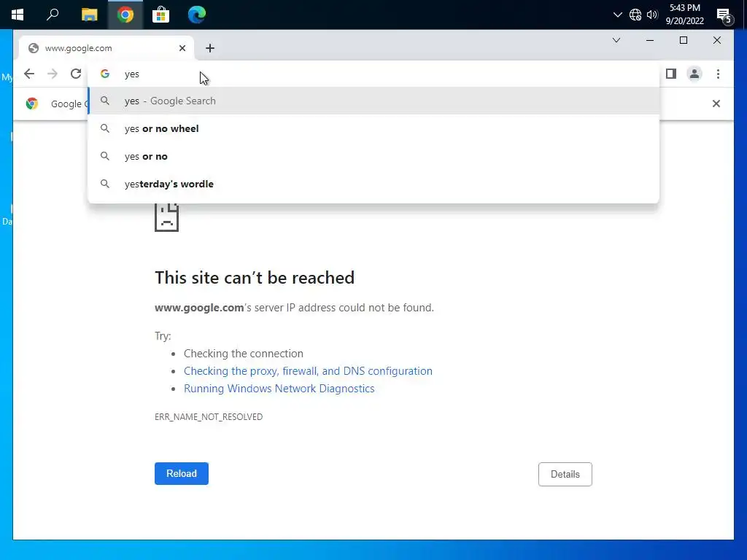Close the www.google.com tab
The image size is (747, 560).
click(182, 48)
